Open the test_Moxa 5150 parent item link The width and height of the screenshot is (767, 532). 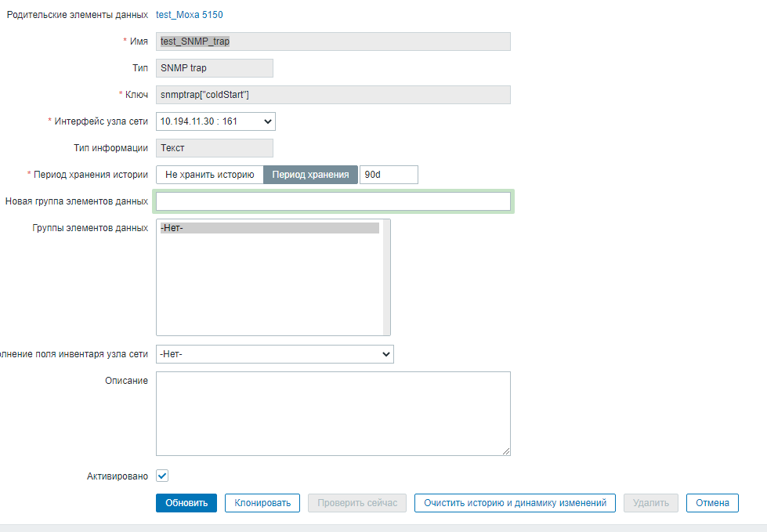click(x=190, y=15)
